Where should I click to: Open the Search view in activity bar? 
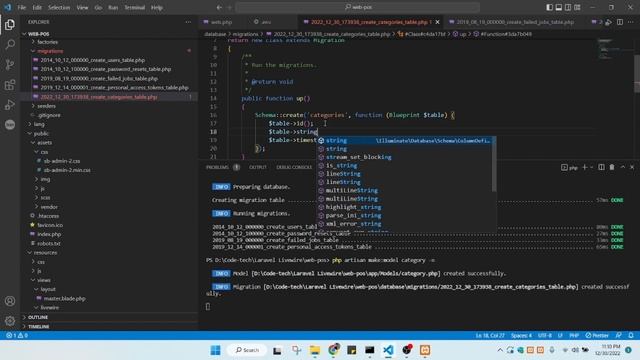pos(10,44)
